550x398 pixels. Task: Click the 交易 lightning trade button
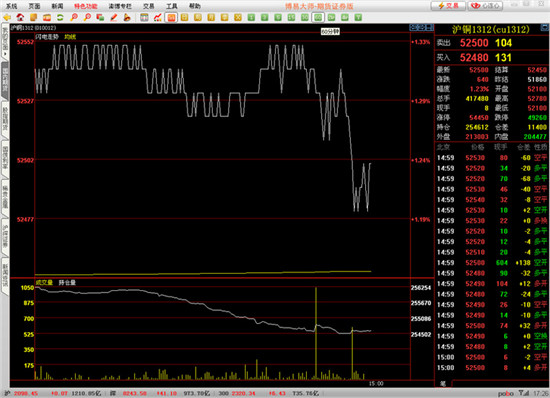[448, 6]
